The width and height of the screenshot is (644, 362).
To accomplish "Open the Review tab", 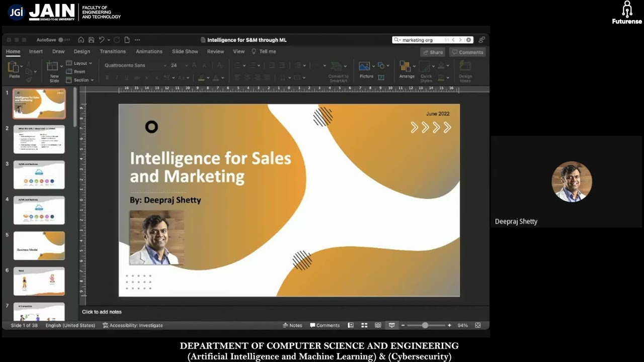I will point(215,51).
